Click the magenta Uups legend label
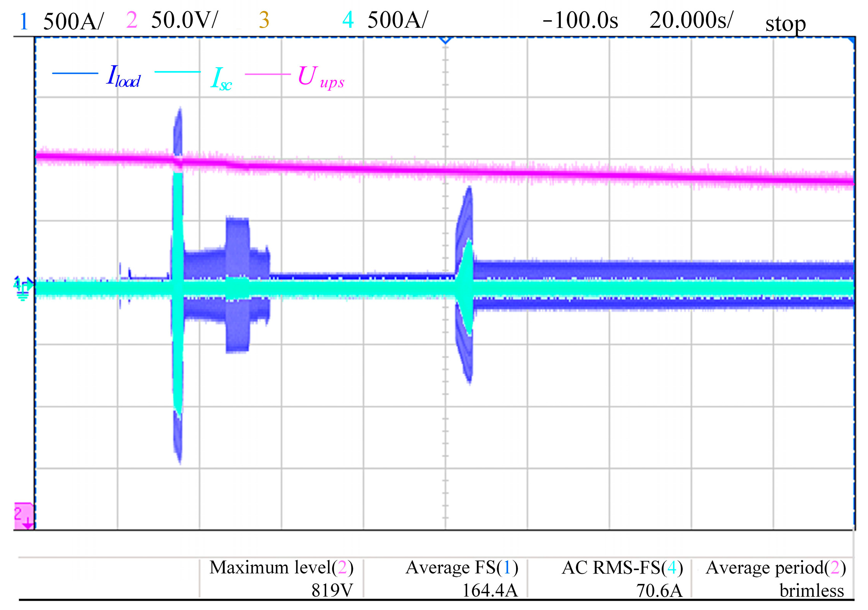Screen dimensions: 868x610 [321, 77]
